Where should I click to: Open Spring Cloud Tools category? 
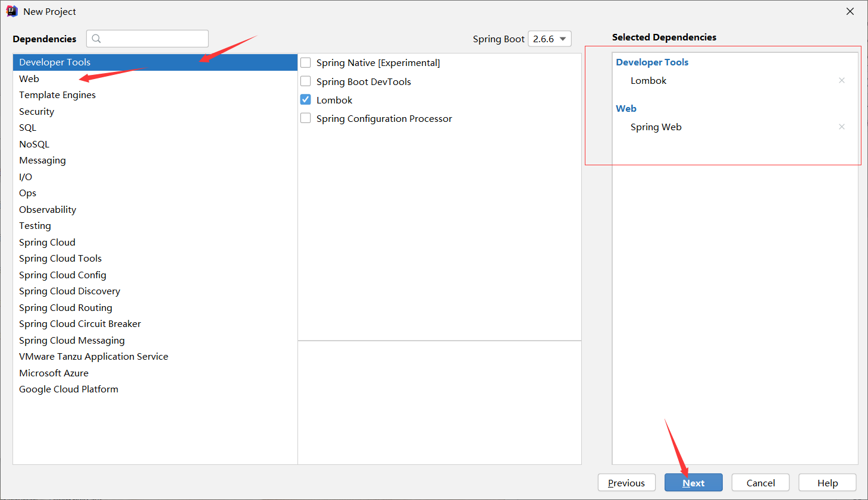(x=155, y=259)
